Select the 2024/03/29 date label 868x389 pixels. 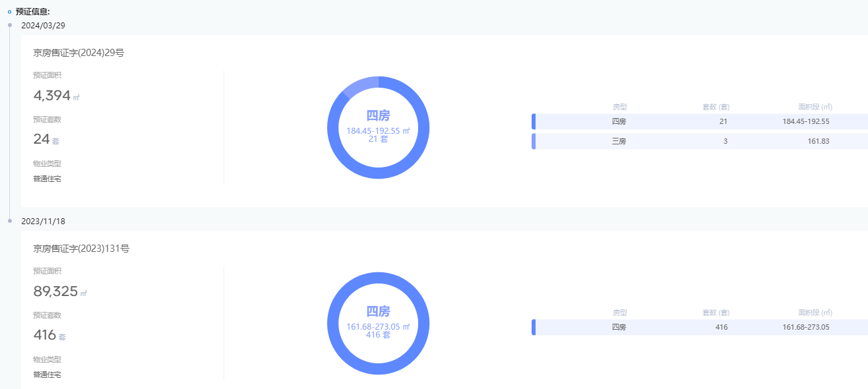43,25
